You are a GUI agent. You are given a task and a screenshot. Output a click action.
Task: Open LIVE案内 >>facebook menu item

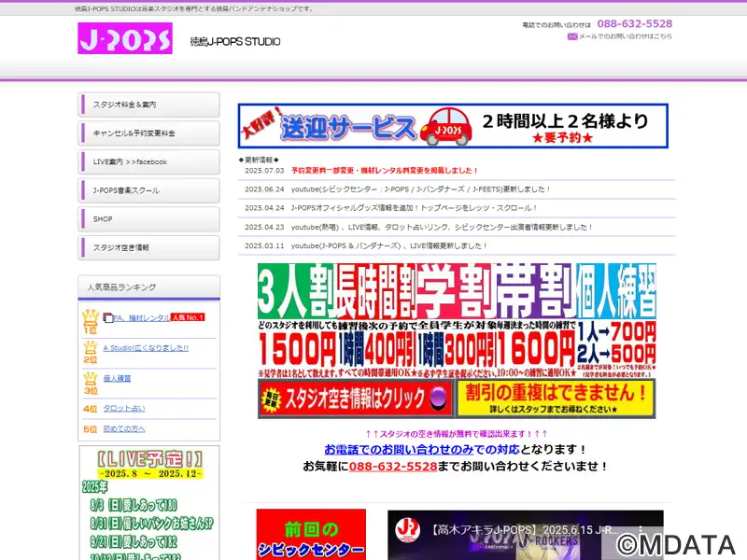[x=148, y=161]
